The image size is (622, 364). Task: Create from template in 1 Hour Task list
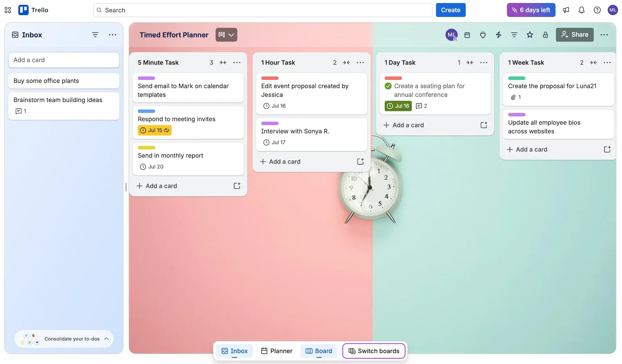coord(360,161)
